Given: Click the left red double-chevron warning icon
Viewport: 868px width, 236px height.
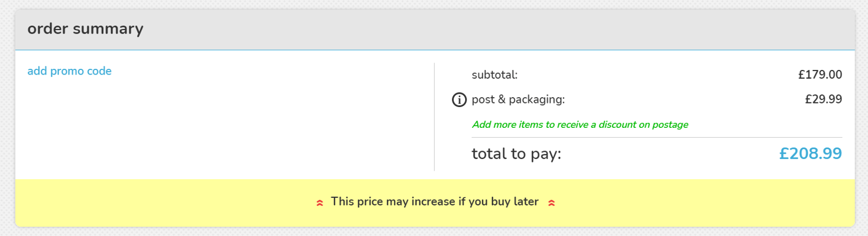Looking at the screenshot, I should click(x=319, y=202).
